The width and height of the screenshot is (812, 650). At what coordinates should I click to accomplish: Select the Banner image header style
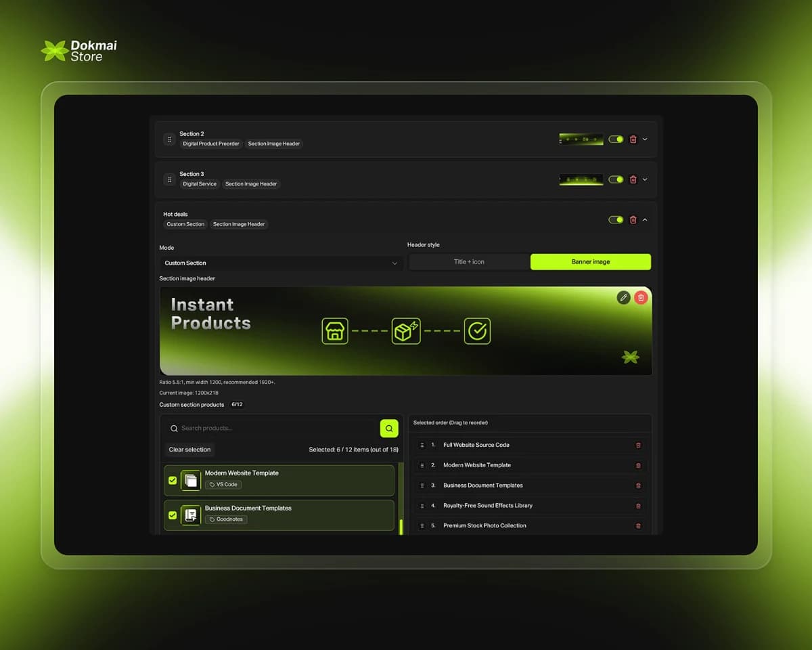coord(590,261)
